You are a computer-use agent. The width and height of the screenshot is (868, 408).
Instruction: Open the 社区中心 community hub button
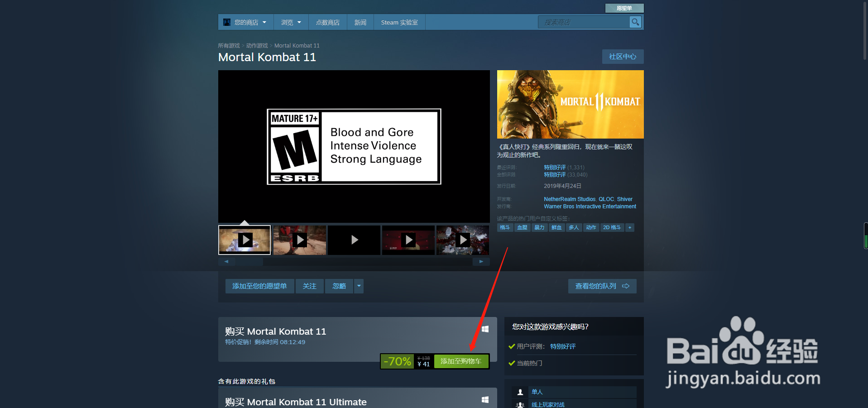coord(623,57)
